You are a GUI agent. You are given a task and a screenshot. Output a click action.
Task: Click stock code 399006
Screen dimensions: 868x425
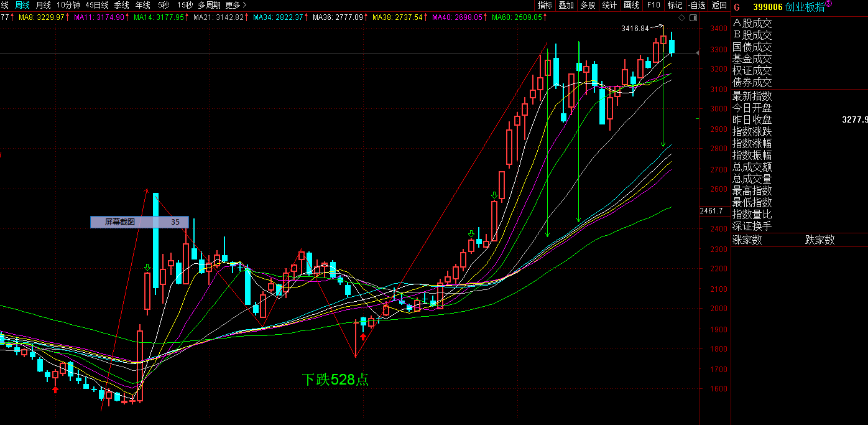point(768,7)
